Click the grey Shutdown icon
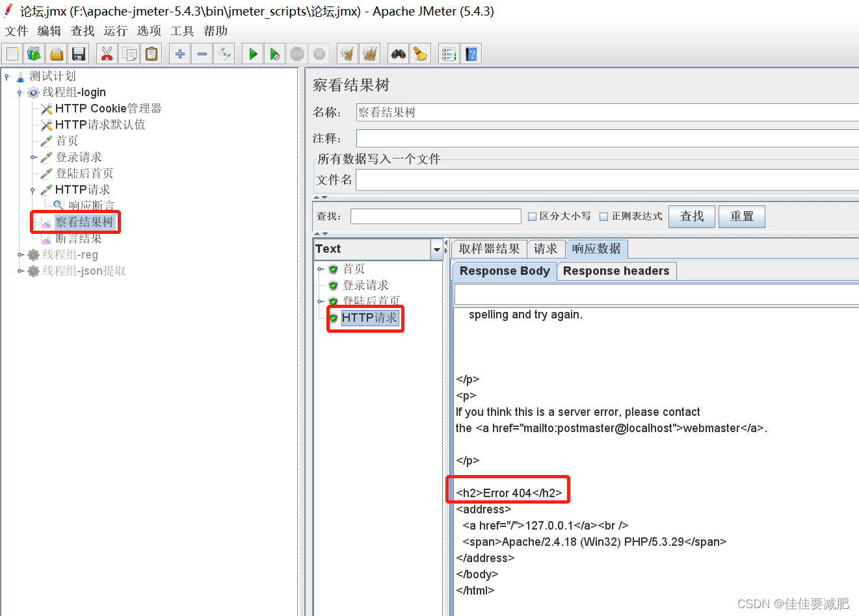Image resolution: width=859 pixels, height=616 pixels. pyautogui.click(x=319, y=54)
